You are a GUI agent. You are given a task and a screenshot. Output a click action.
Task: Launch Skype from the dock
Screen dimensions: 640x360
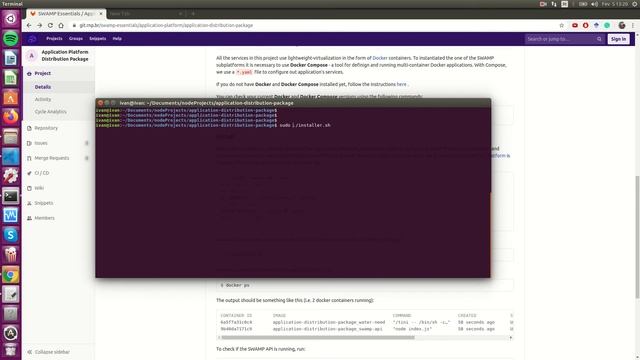[x=11, y=235]
